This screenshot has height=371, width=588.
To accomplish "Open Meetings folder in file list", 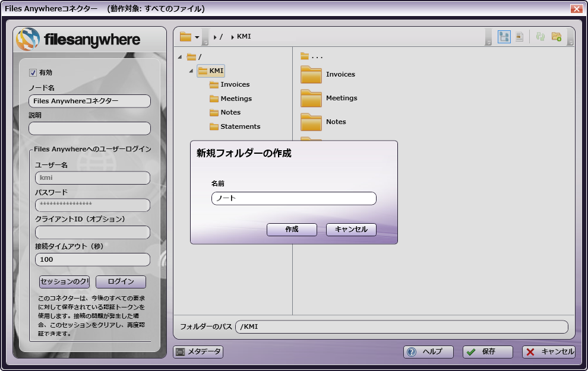I will [329, 98].
